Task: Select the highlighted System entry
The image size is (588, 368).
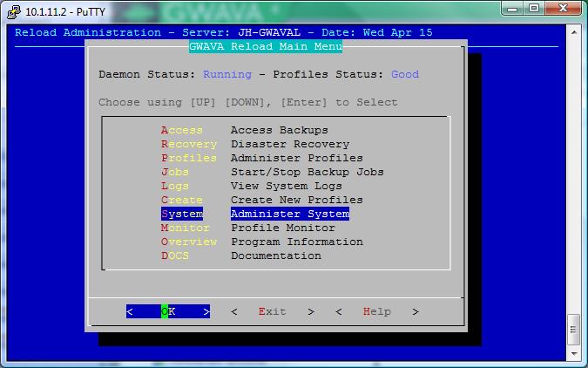Action: click(x=182, y=214)
